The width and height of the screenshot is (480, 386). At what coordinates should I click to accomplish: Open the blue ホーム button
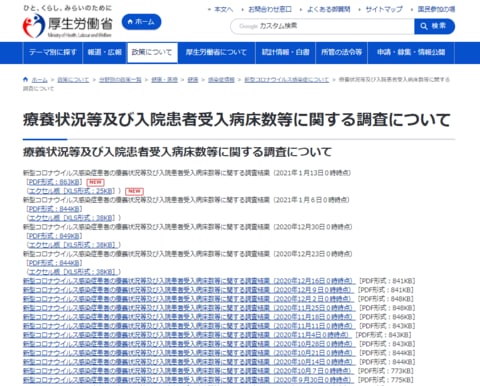click(141, 22)
